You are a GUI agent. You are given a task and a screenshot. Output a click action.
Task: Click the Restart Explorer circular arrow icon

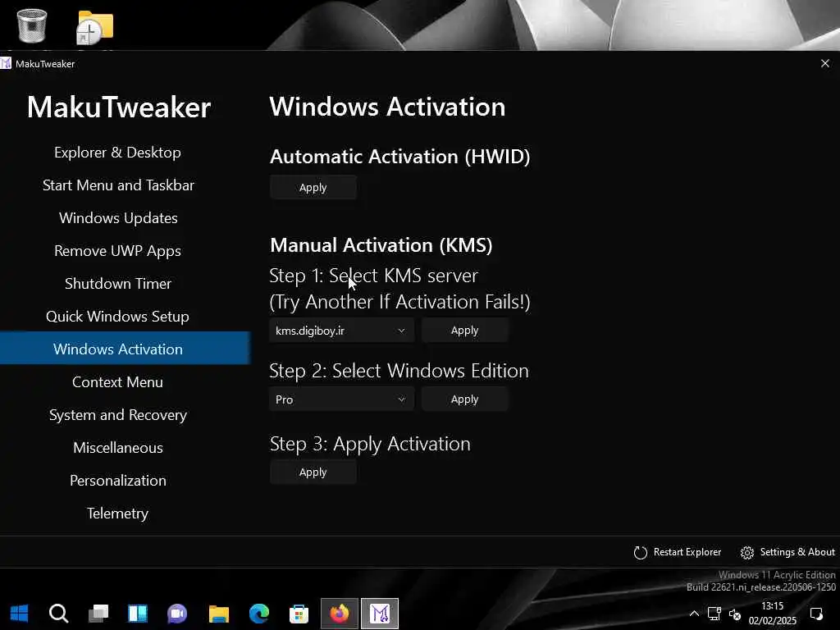(x=640, y=552)
